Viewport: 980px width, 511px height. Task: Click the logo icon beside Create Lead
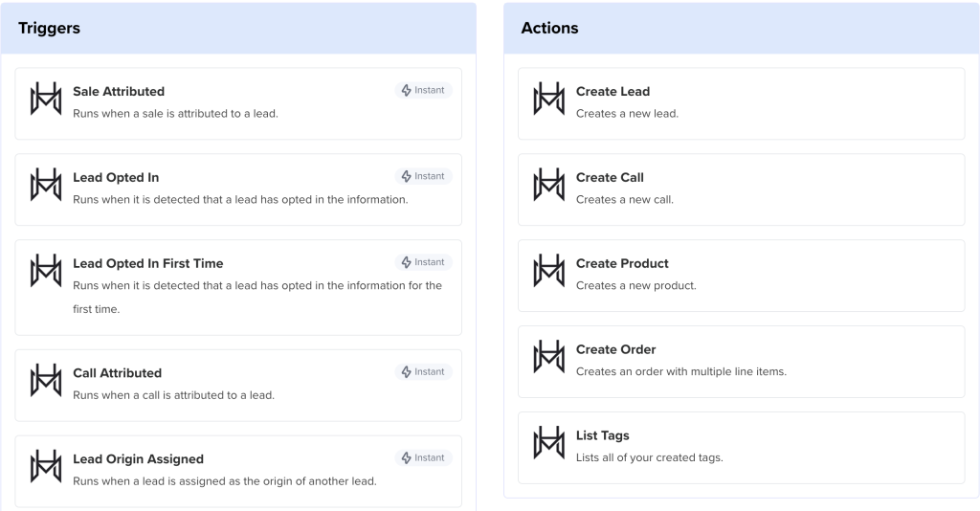point(548,99)
